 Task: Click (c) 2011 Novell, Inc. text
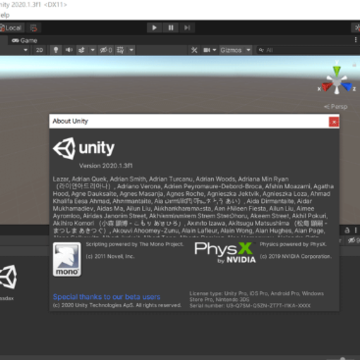110,256
